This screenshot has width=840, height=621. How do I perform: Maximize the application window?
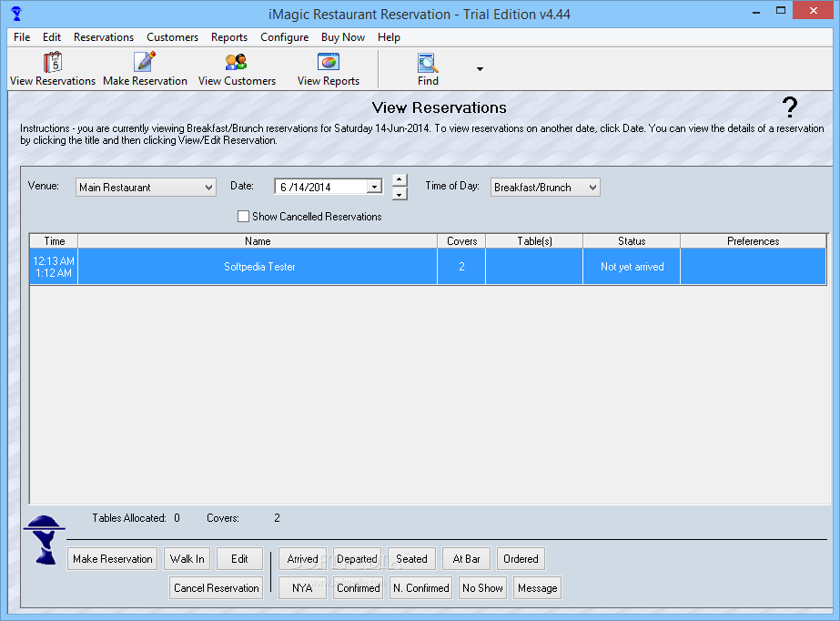pos(781,11)
